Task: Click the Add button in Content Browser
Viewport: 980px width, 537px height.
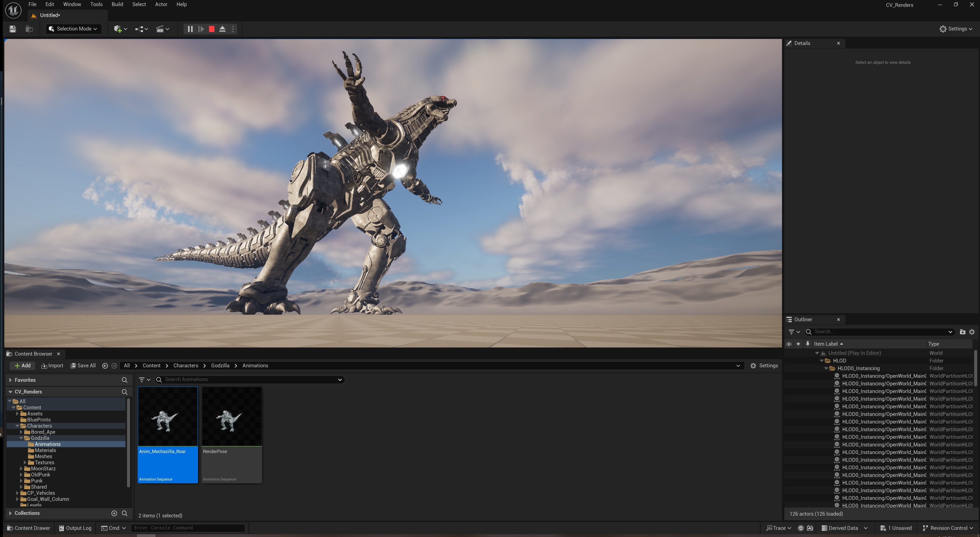Action: pos(22,366)
